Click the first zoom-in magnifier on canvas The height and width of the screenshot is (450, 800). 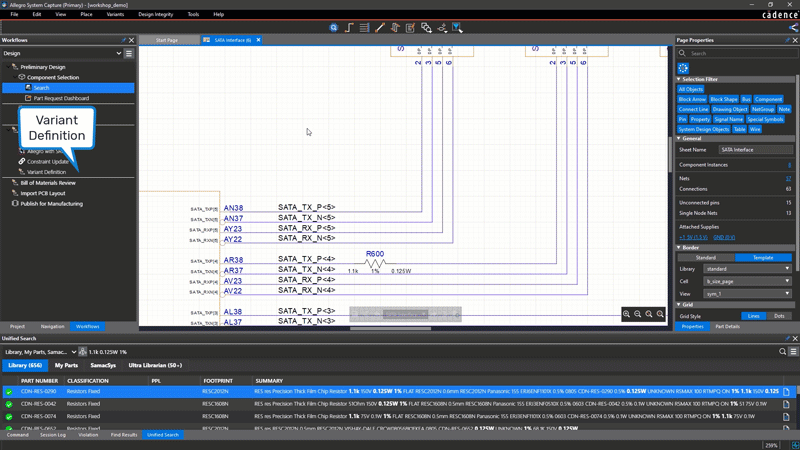coord(627,314)
